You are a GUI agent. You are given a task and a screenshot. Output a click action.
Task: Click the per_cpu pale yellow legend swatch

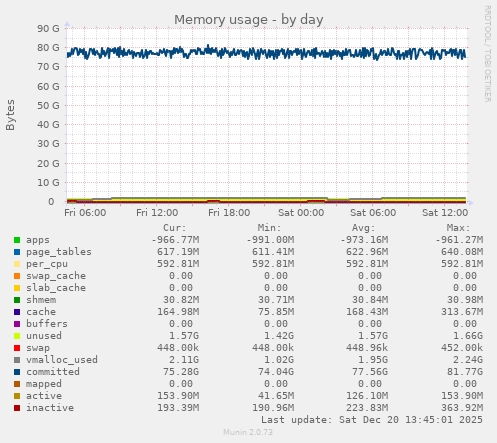17,264
